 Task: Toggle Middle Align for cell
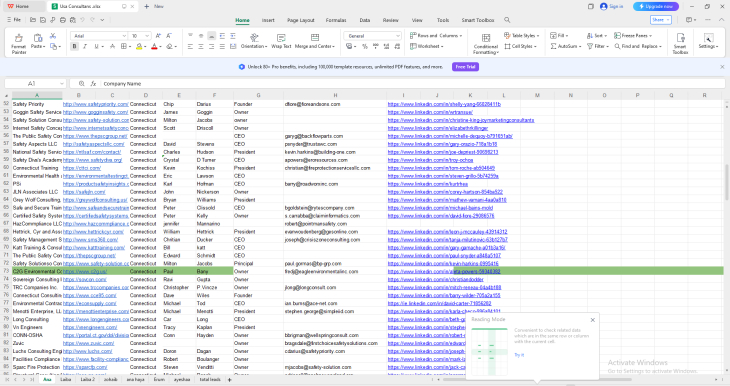[201, 36]
